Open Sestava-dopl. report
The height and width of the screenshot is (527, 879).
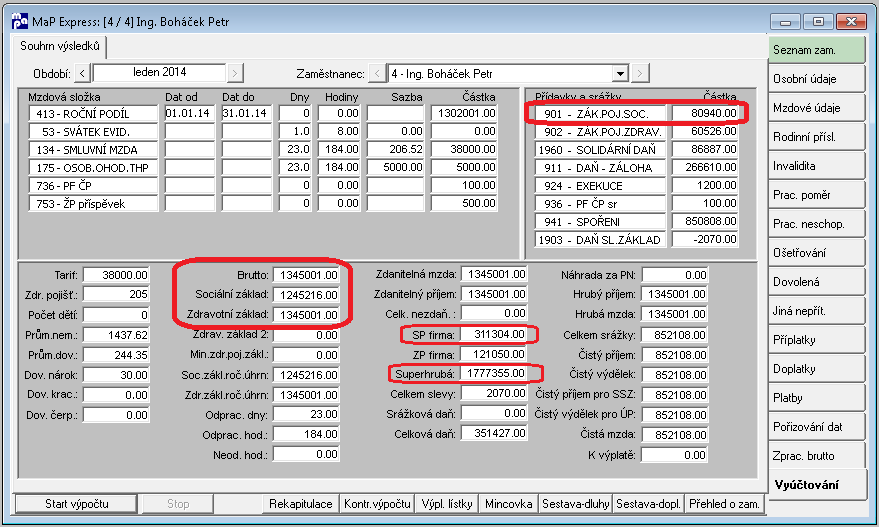(649, 503)
